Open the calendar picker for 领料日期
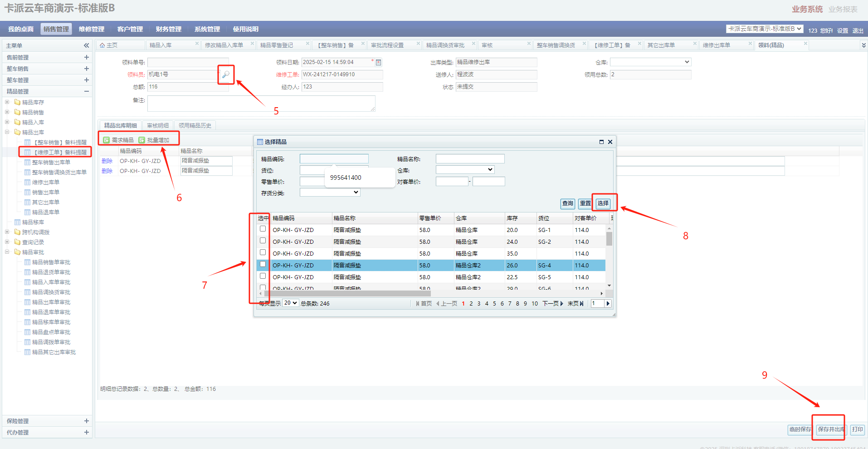Image resolution: width=868 pixels, height=449 pixels. coord(379,62)
